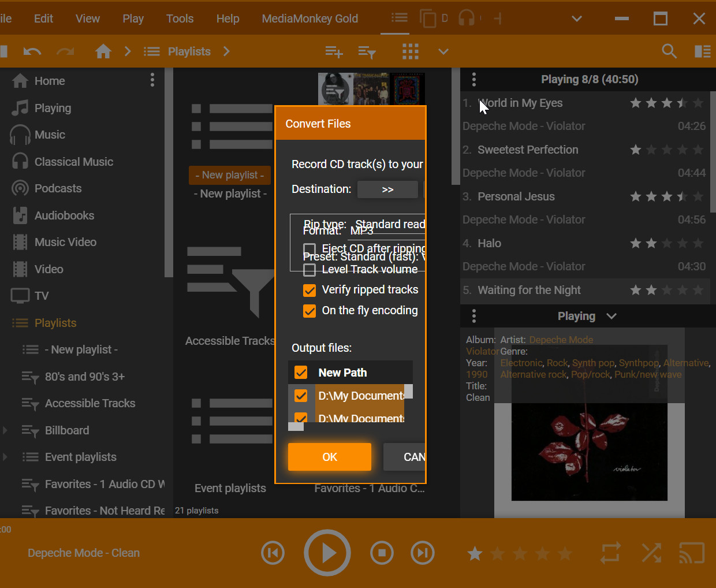Skip to the next track
Viewport: 716px width, 588px height.
tap(422, 553)
